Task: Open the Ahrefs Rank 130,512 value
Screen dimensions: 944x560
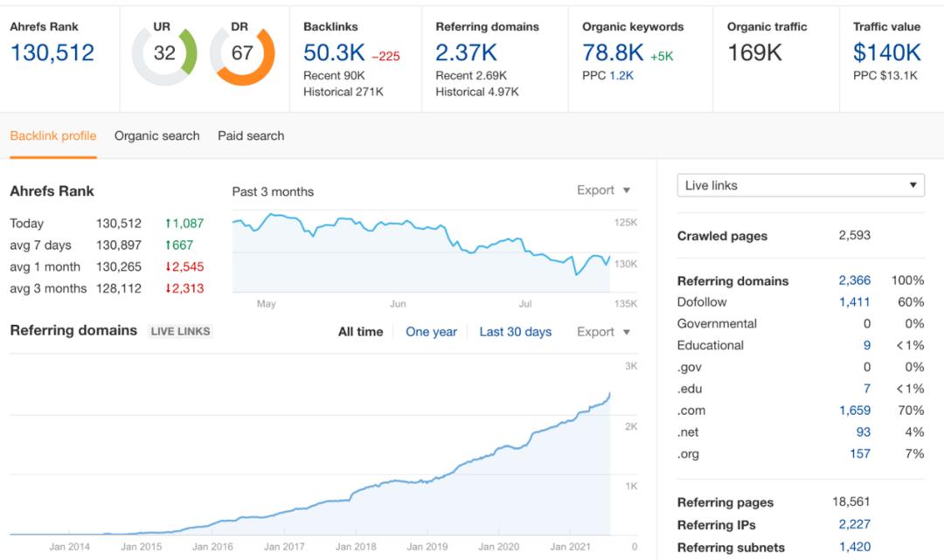Action: pos(52,53)
